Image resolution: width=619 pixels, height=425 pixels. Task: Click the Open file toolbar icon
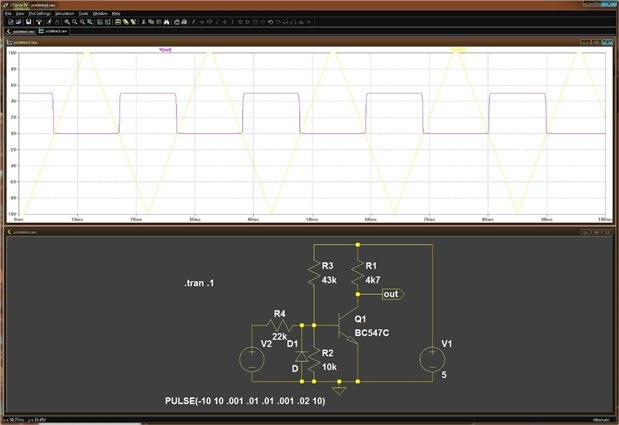17,21
